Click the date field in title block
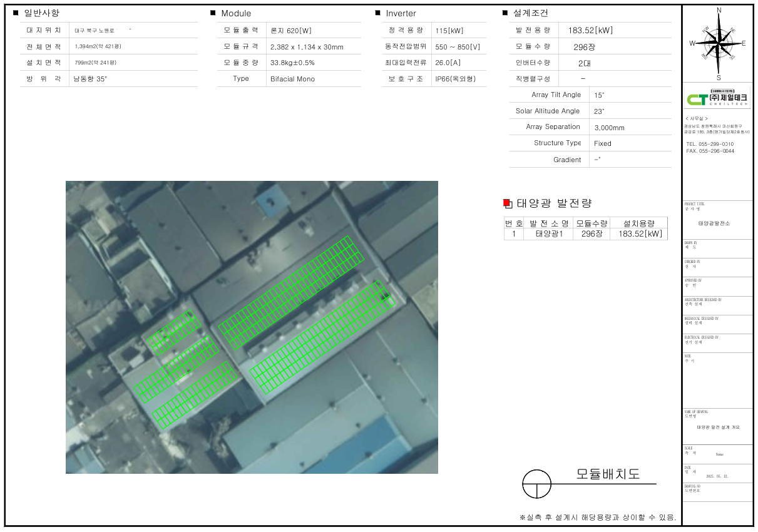Screen dimensions: 758x532 pos(719,476)
